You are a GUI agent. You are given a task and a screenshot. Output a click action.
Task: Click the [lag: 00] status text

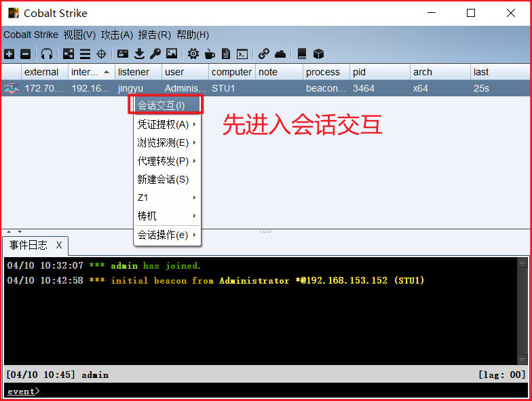(x=502, y=375)
